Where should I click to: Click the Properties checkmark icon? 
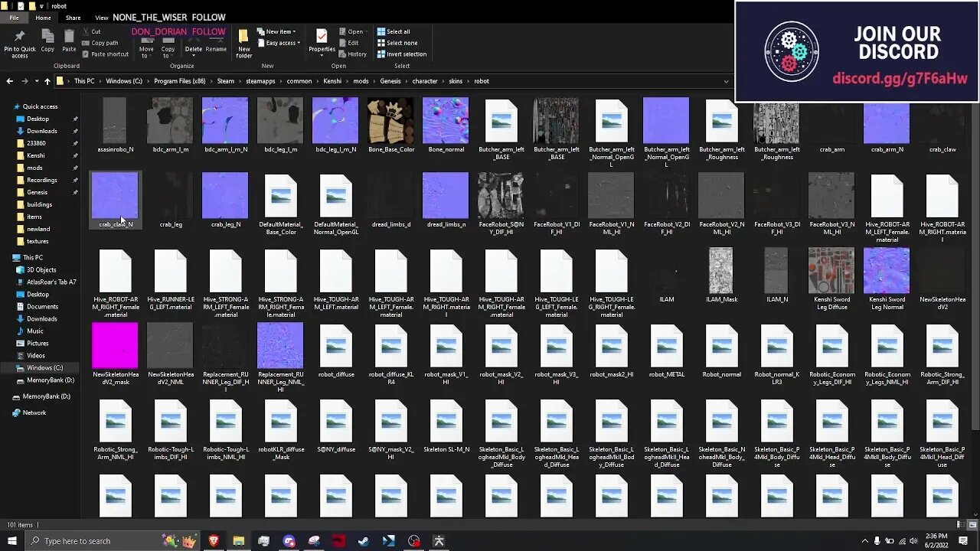(322, 37)
